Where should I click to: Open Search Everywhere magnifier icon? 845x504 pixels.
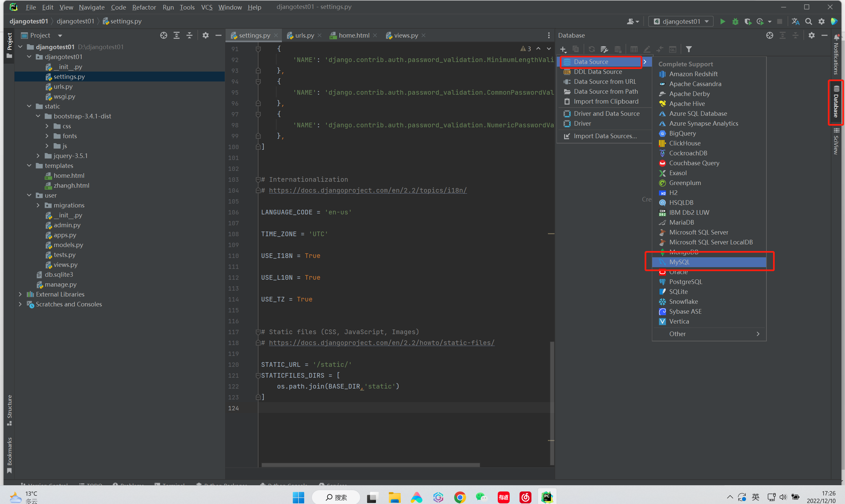(x=809, y=21)
